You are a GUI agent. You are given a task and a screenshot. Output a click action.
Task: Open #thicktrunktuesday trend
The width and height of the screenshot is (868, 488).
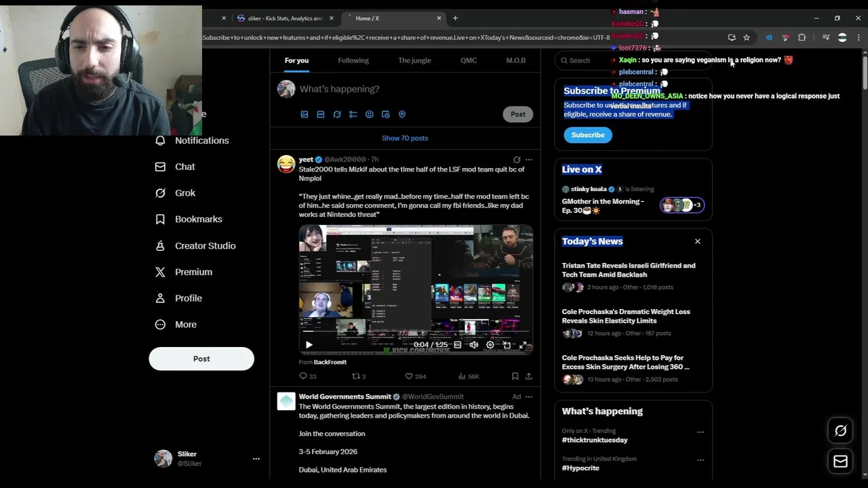(595, 440)
